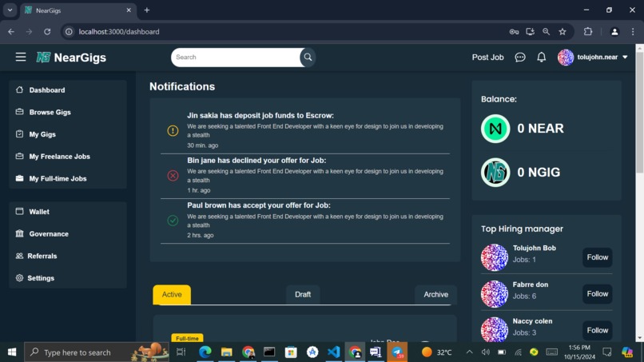The image size is (644, 362).
Task: Open the Paul brown accepted offer notification title
Action: coord(259,205)
